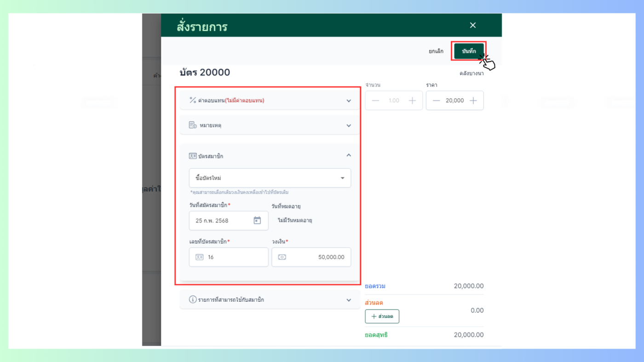
Task: Click the money icon in วงเงิน field
Action: click(x=282, y=257)
